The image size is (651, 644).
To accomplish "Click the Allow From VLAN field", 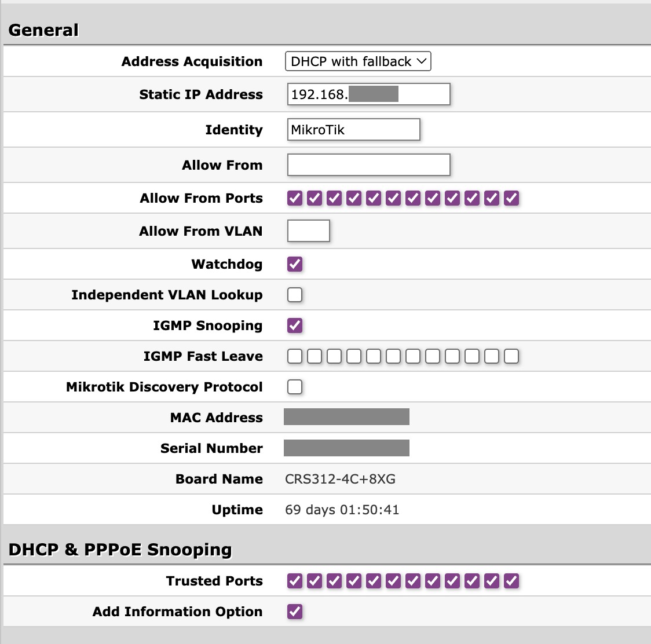I will (308, 231).
